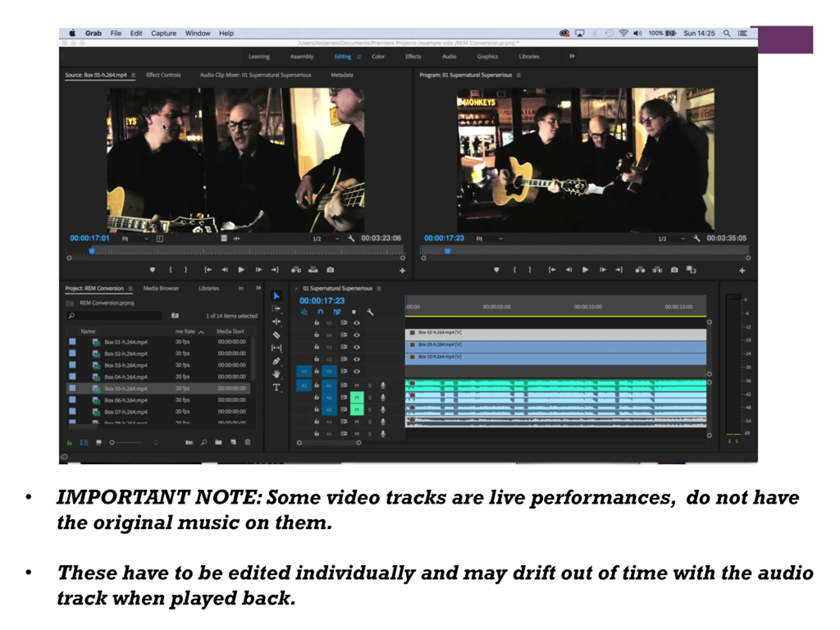Solo audio track A1

coord(369,386)
